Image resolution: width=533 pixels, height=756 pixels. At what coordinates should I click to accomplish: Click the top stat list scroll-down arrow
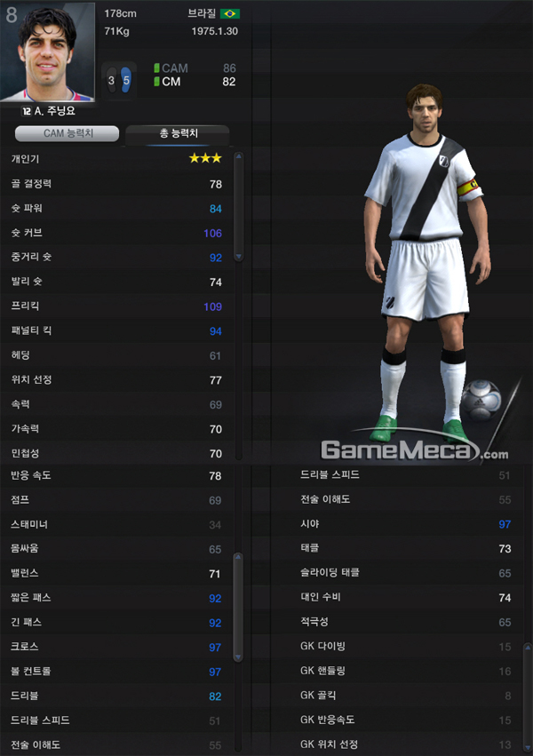click(x=238, y=257)
